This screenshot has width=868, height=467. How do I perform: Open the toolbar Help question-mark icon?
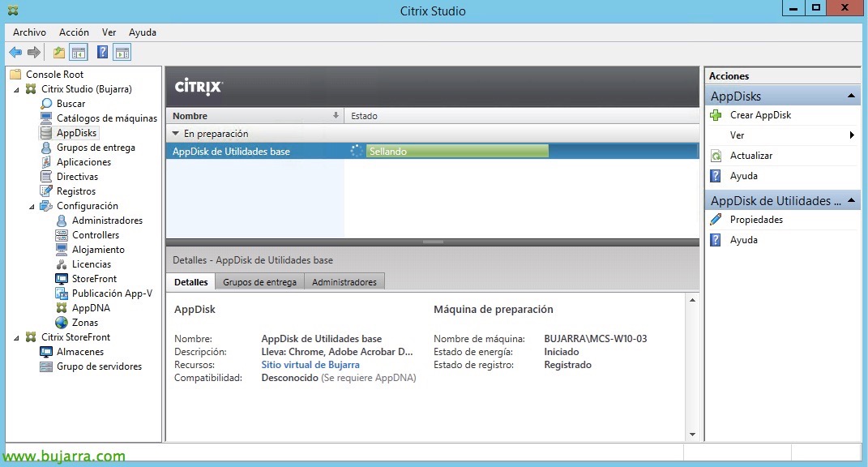pos(102,53)
